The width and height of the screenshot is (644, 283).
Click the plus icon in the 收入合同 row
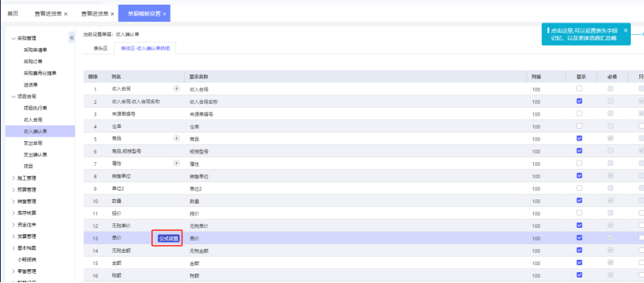[x=177, y=88]
